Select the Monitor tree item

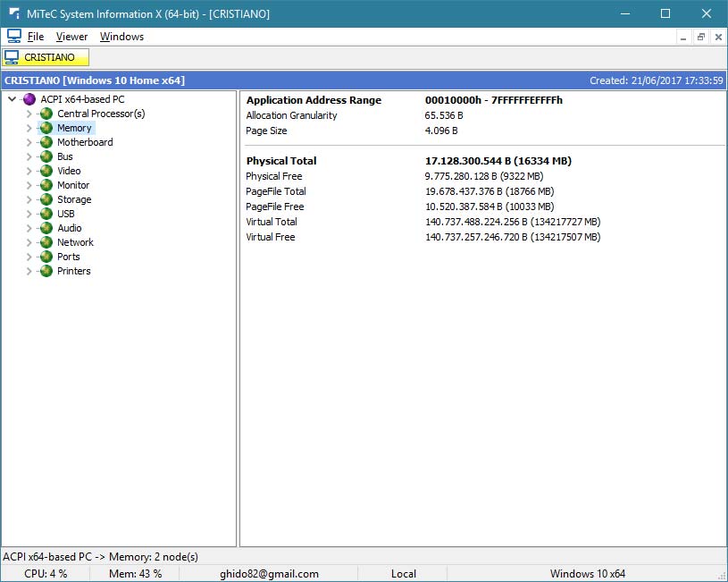(73, 185)
